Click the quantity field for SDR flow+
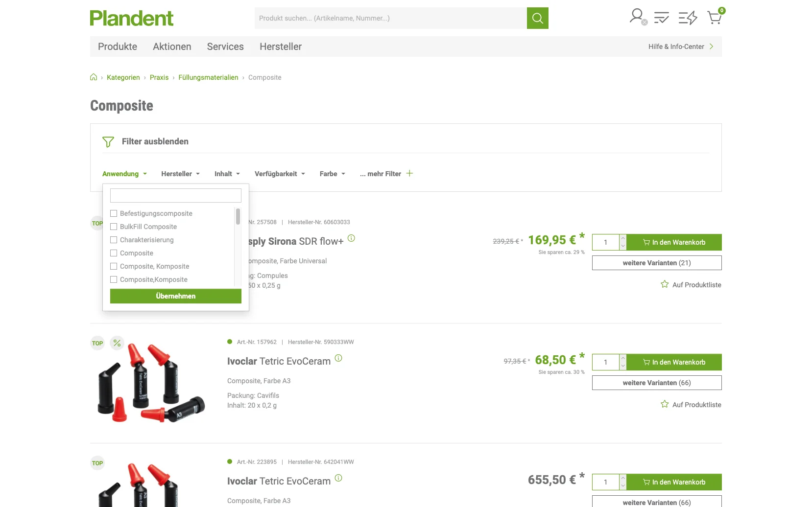This screenshot has height=507, width=812. 606,242
